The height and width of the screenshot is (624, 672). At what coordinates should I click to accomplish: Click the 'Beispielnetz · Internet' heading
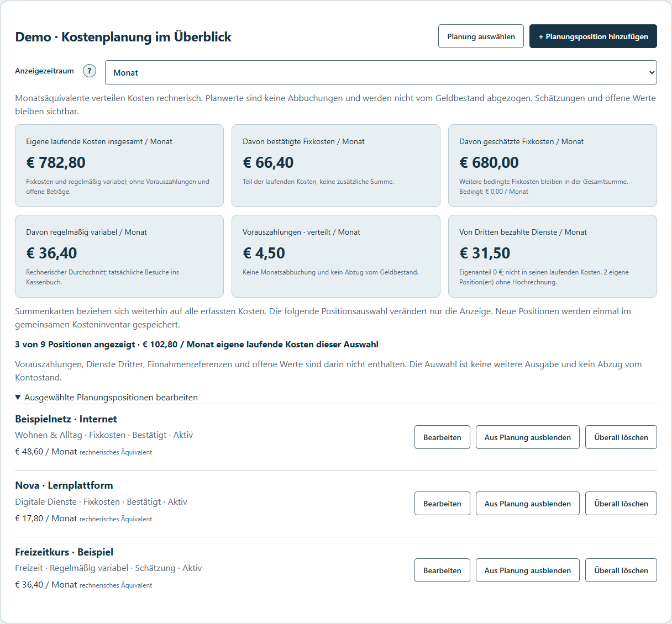pyautogui.click(x=66, y=419)
